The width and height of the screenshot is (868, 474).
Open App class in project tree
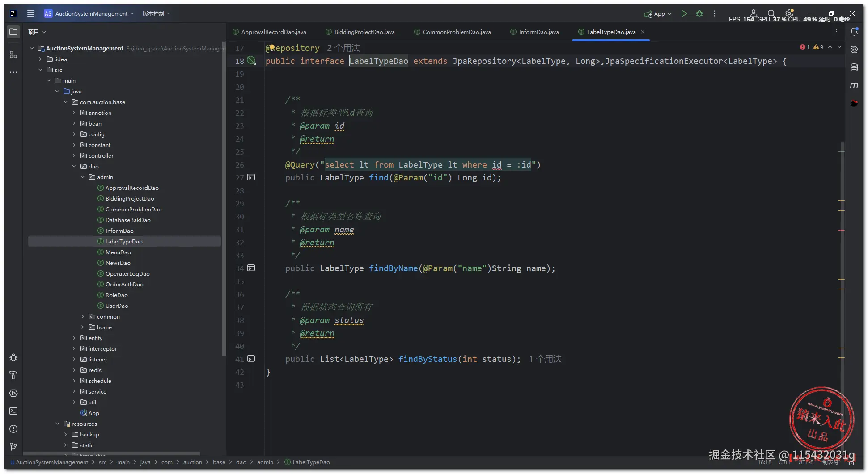93,413
